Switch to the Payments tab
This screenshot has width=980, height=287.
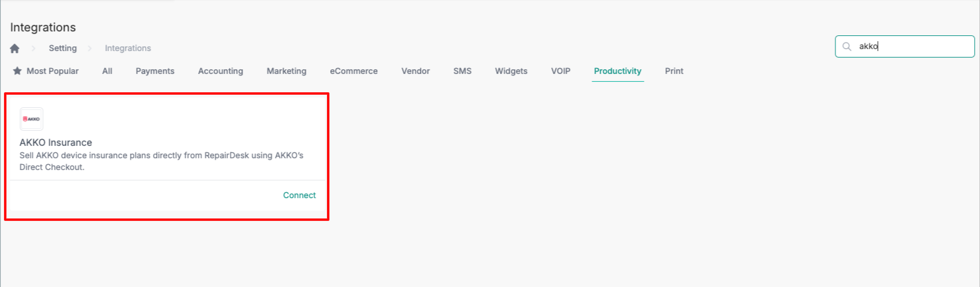[155, 71]
